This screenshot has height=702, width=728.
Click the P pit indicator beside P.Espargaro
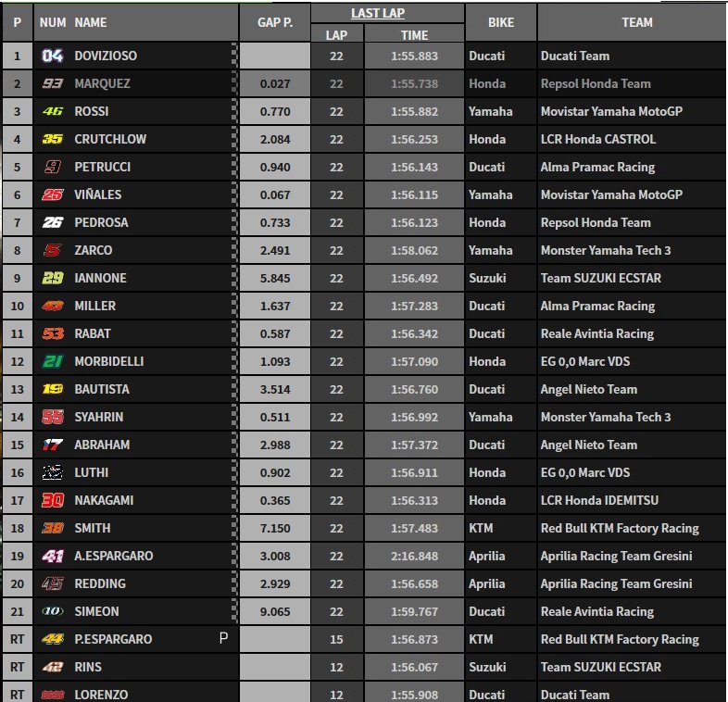(x=222, y=639)
